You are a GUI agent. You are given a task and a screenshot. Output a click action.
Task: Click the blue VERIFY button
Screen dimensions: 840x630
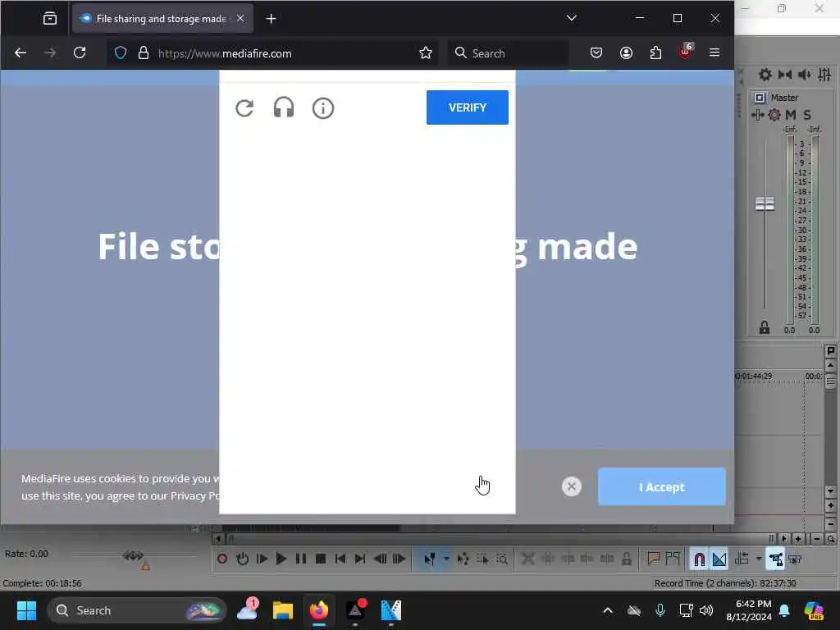point(467,107)
